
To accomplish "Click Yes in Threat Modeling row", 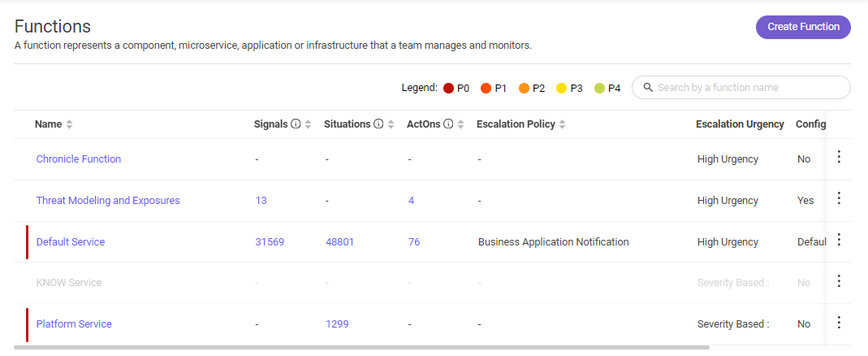I will click(805, 200).
